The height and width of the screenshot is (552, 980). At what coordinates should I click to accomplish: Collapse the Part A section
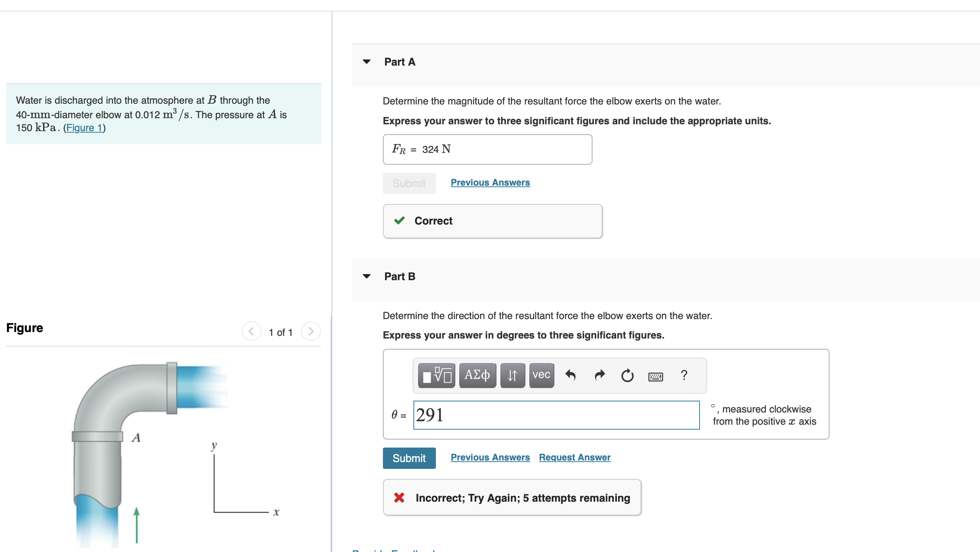(367, 62)
